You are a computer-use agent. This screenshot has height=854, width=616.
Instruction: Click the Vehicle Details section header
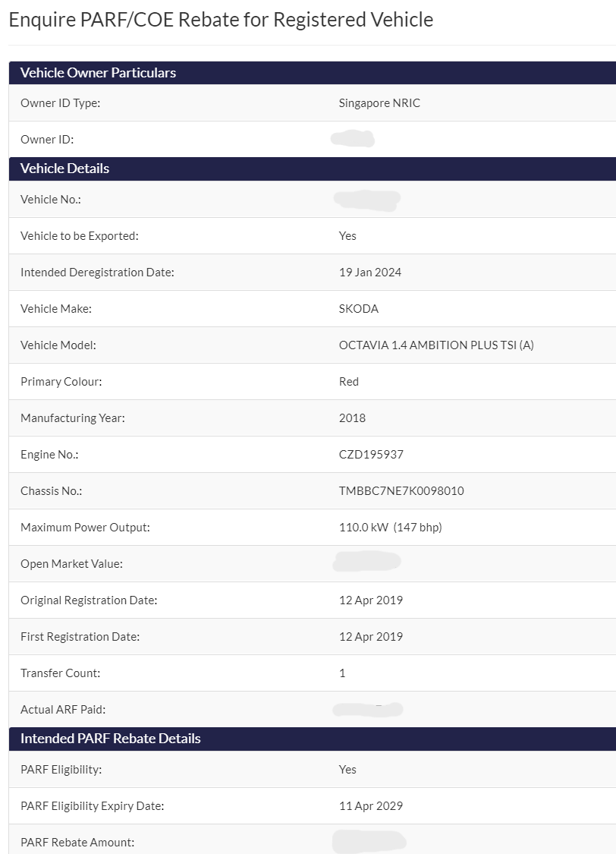coord(313,169)
